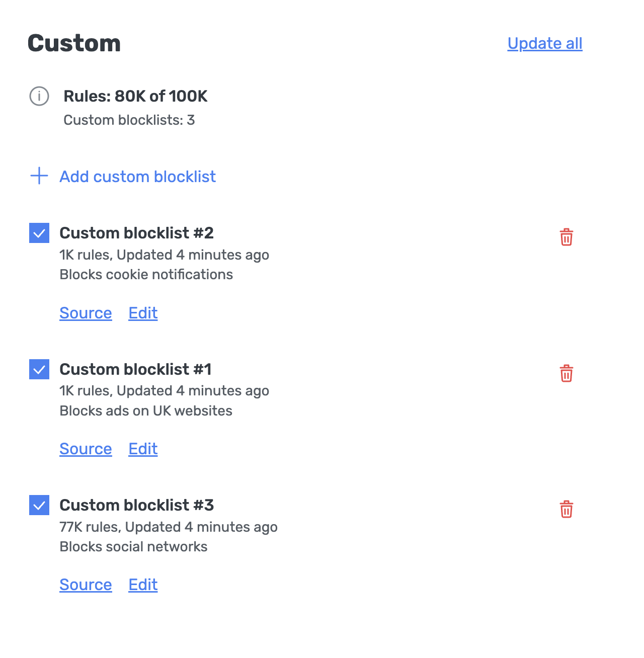
Task: Open Source of Custom blocklist #2
Action: pos(86,313)
